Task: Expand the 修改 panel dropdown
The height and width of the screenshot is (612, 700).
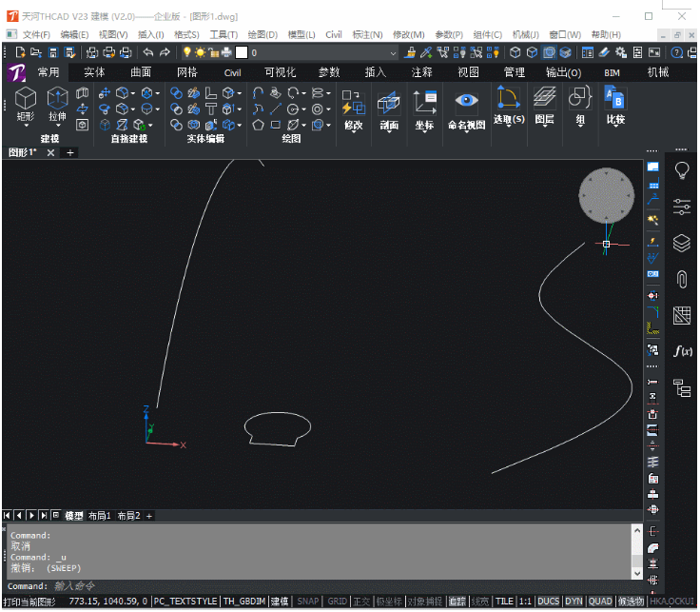Action: click(x=354, y=132)
